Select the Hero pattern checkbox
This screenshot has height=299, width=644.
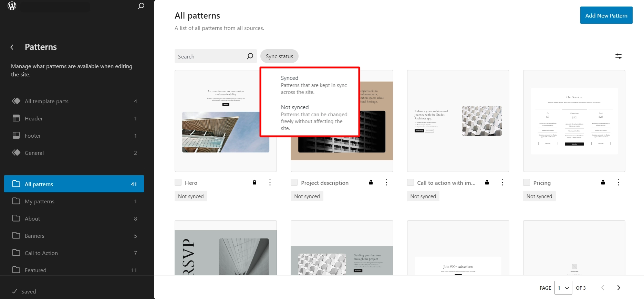coord(178,182)
